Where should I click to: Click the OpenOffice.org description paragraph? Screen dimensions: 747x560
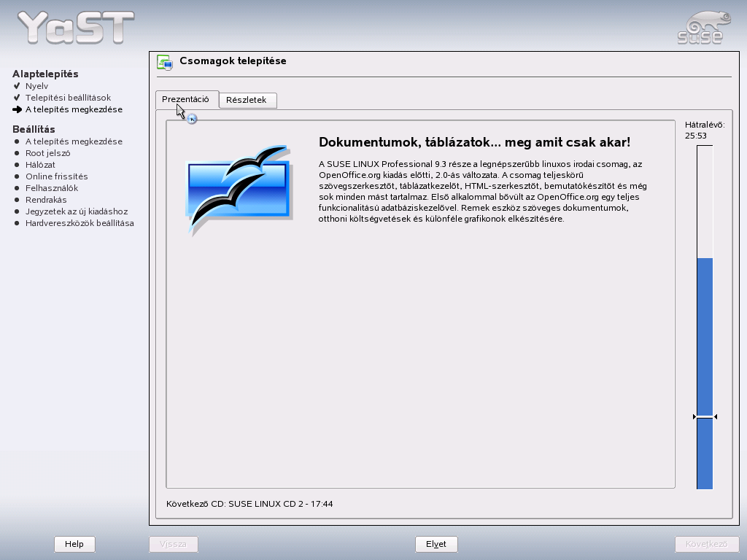point(483,192)
